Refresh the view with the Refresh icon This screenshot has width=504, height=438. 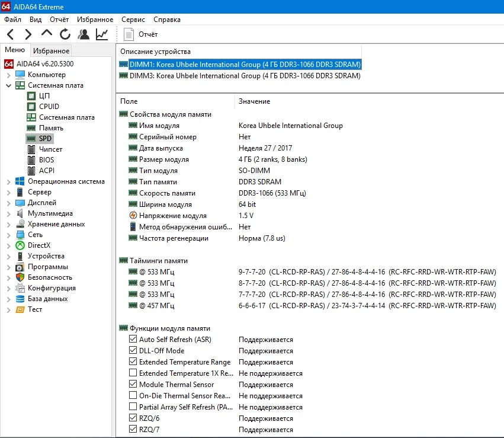coord(65,34)
